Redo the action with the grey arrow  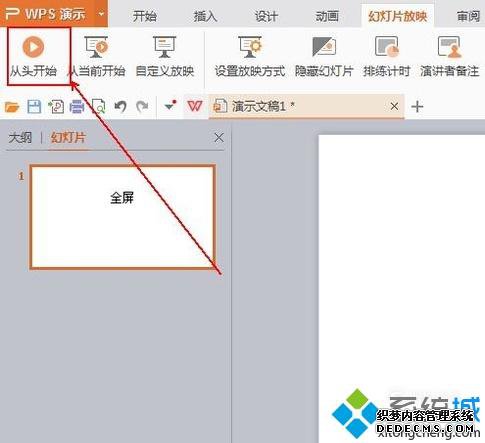[142, 107]
